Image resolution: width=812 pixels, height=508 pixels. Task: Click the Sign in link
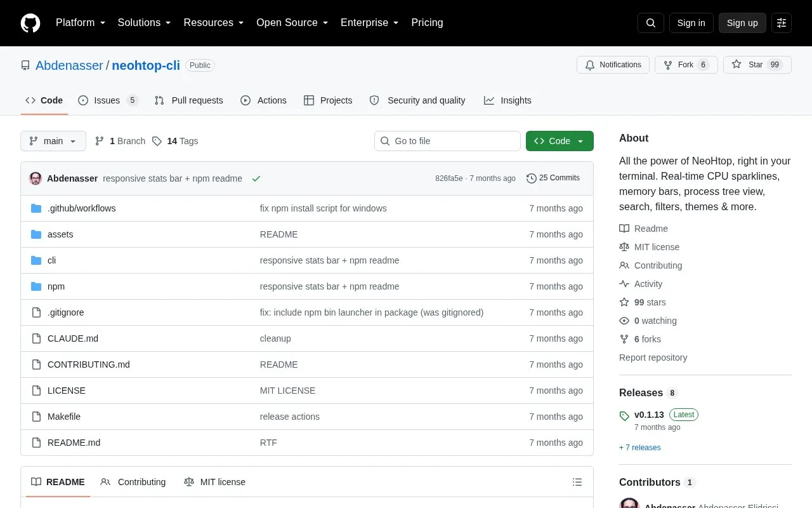pyautogui.click(x=691, y=23)
